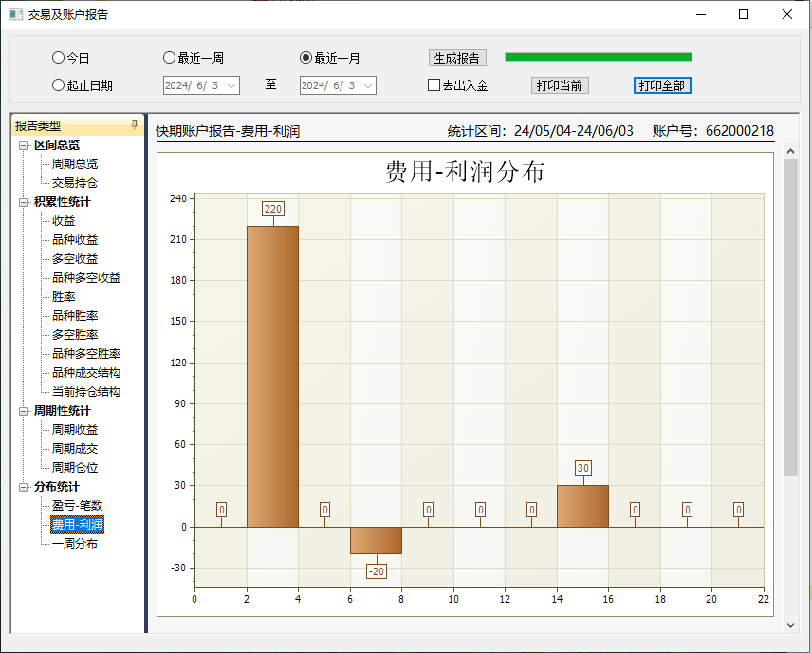The image size is (812, 653).
Task: Collapse the 区间总览 tree node
Action: (x=24, y=145)
